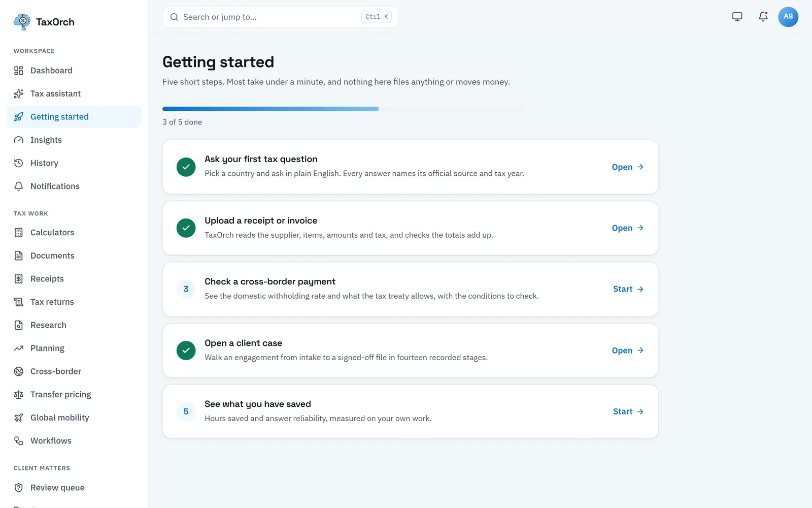This screenshot has height=508, width=812.
Task: Click the monitor display icon in header
Action: point(737,17)
